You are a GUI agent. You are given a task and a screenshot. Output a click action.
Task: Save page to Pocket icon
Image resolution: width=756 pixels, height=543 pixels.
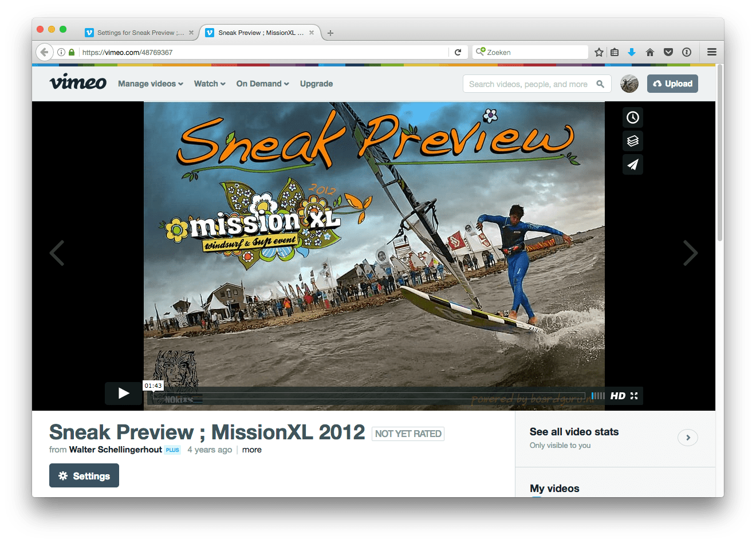(668, 52)
